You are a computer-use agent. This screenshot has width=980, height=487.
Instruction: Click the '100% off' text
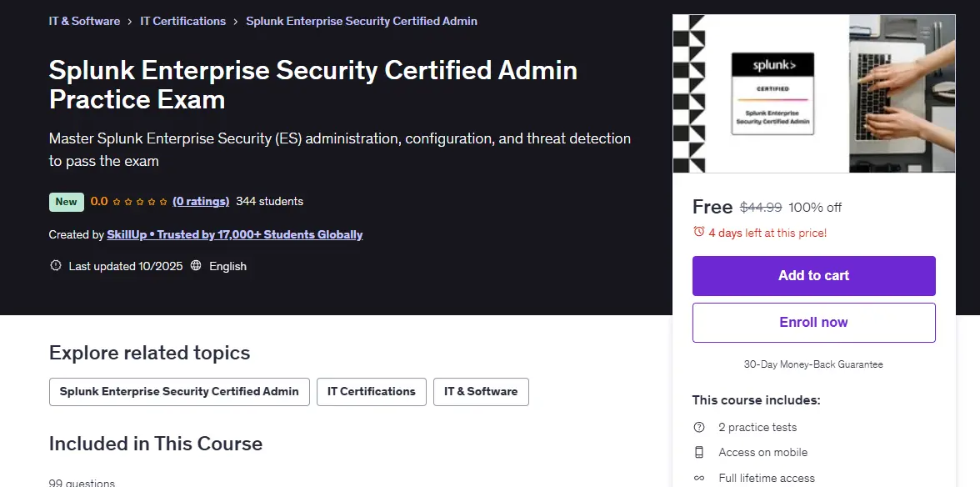(x=815, y=207)
